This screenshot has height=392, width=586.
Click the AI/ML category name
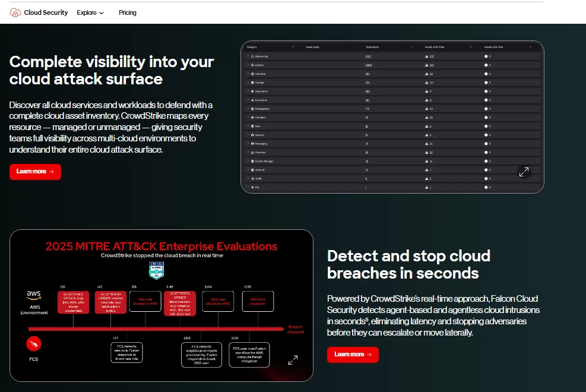point(258,179)
